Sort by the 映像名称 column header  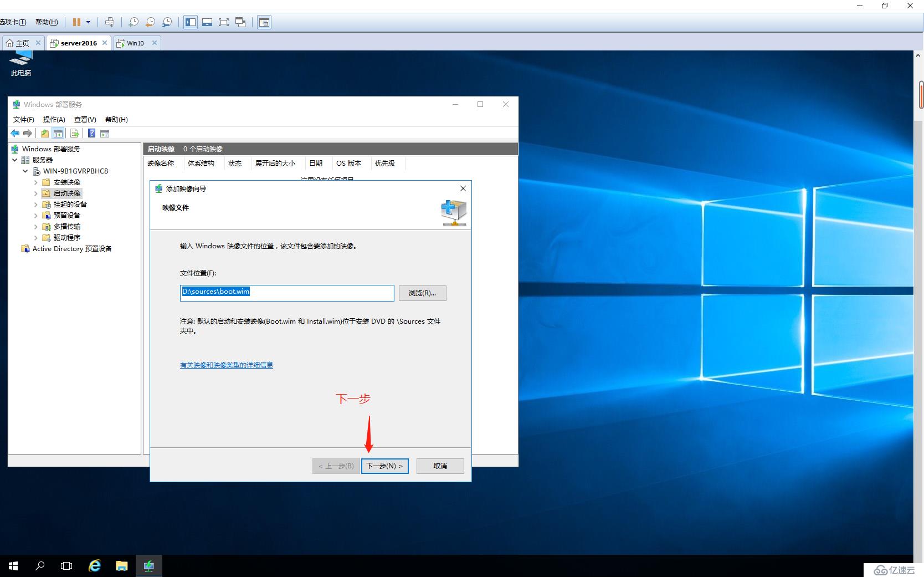163,163
